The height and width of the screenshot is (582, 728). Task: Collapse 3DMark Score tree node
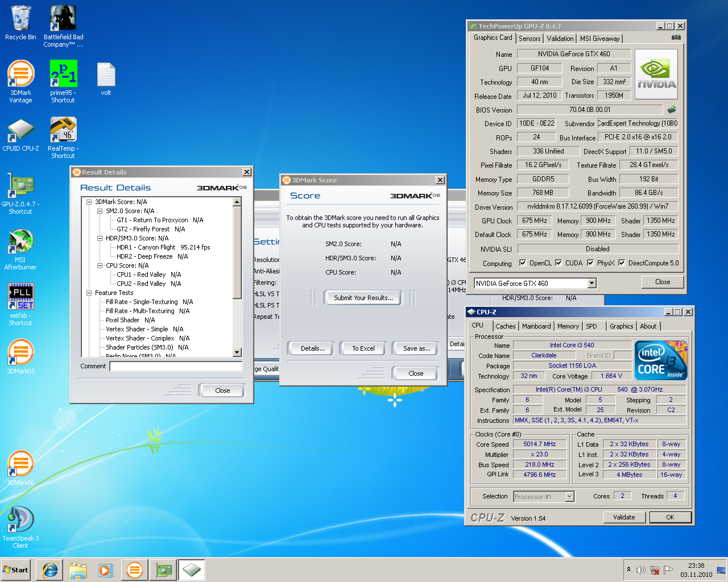(x=89, y=202)
